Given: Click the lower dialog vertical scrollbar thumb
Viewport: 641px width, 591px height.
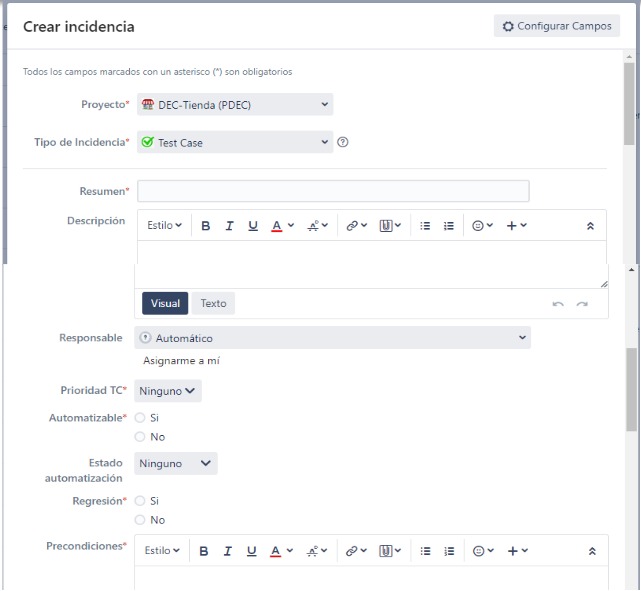Looking at the screenshot, I should pos(632,389).
